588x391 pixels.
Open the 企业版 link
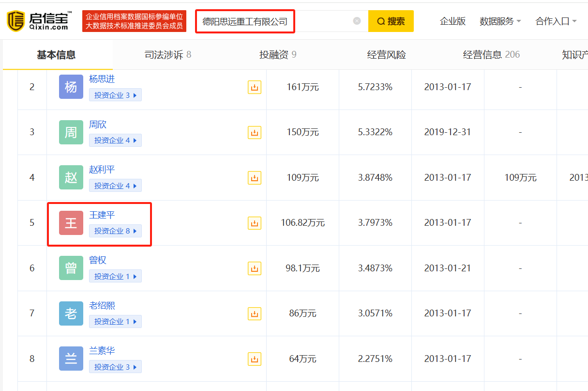click(452, 21)
